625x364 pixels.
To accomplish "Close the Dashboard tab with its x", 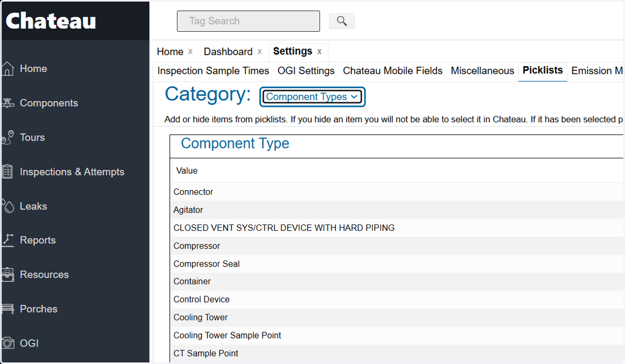I will [x=259, y=52].
